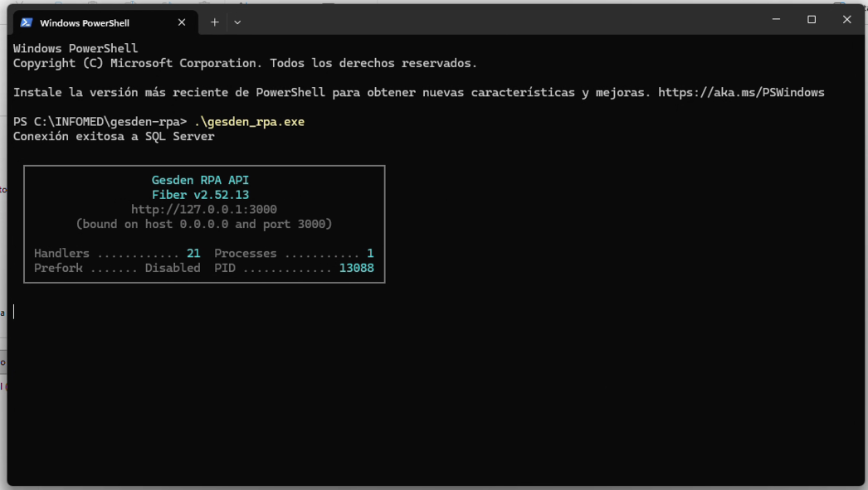Minimize the PowerShell window

(x=776, y=19)
